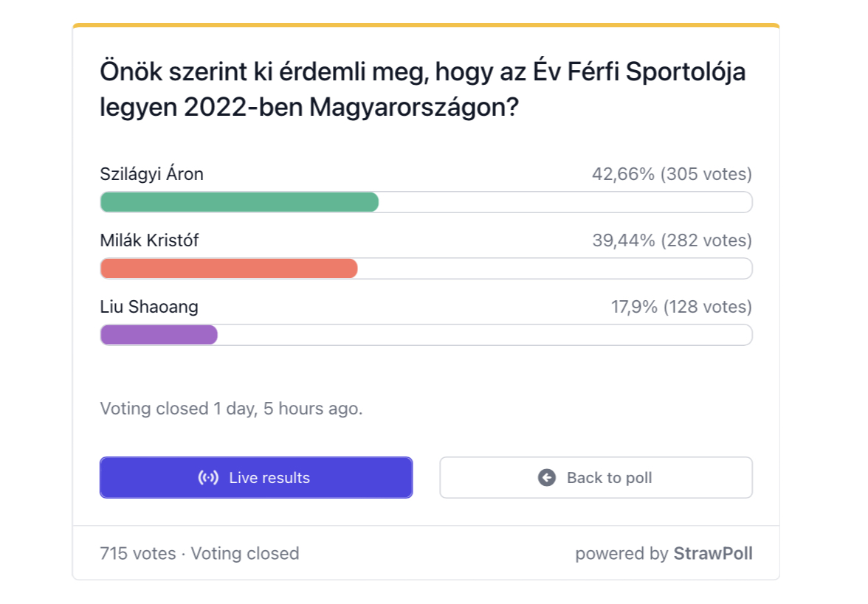Screen dimensions: 868x604
Task: Click the purple Liu Shaoang result bar
Action: 159,335
